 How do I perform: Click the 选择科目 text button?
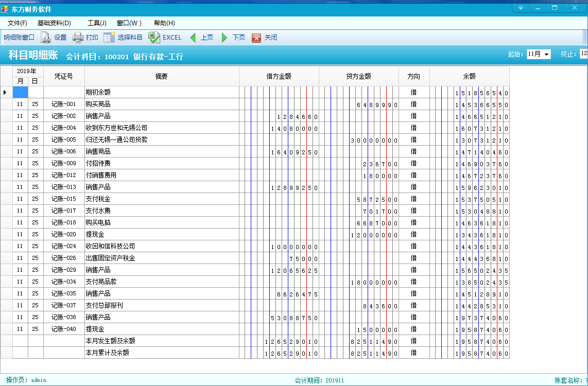point(130,38)
